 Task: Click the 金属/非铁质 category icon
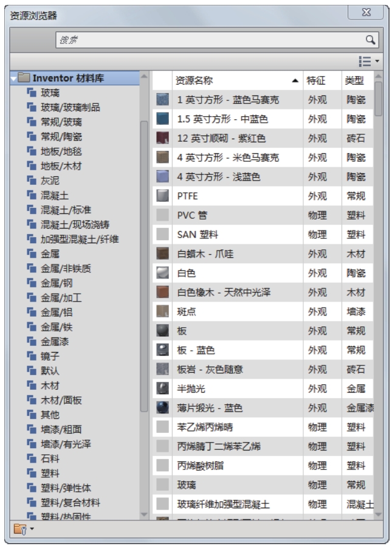coord(32,269)
